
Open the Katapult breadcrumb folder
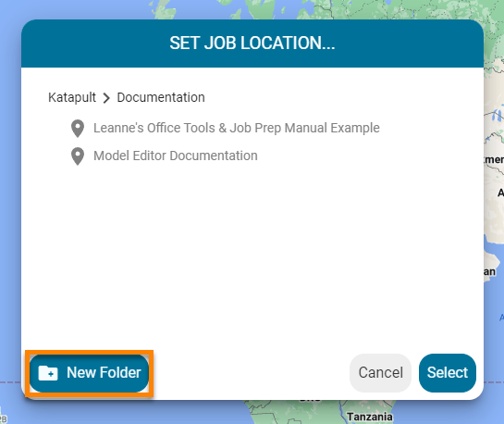pos(72,97)
